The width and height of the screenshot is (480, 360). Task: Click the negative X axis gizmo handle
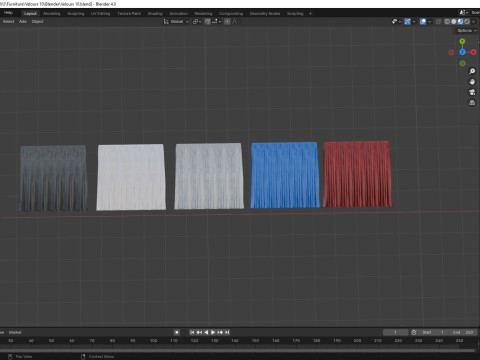point(451,52)
